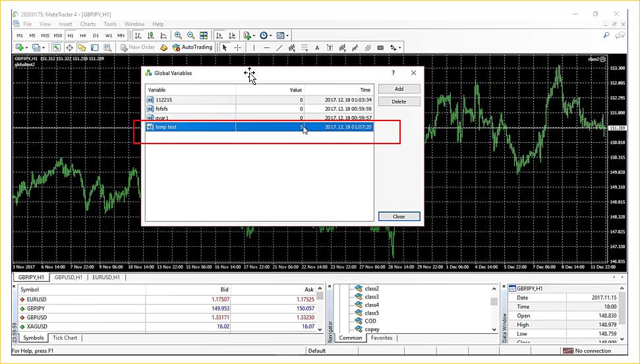Switch to the EURUSD,H1 chart tab
Screen dimensions: 640x364
pos(106,277)
